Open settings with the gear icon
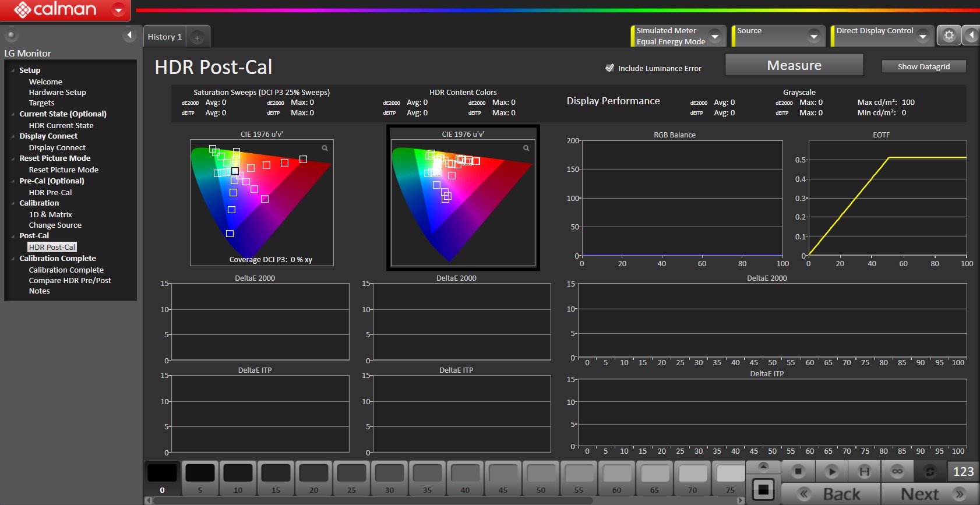 [x=949, y=36]
